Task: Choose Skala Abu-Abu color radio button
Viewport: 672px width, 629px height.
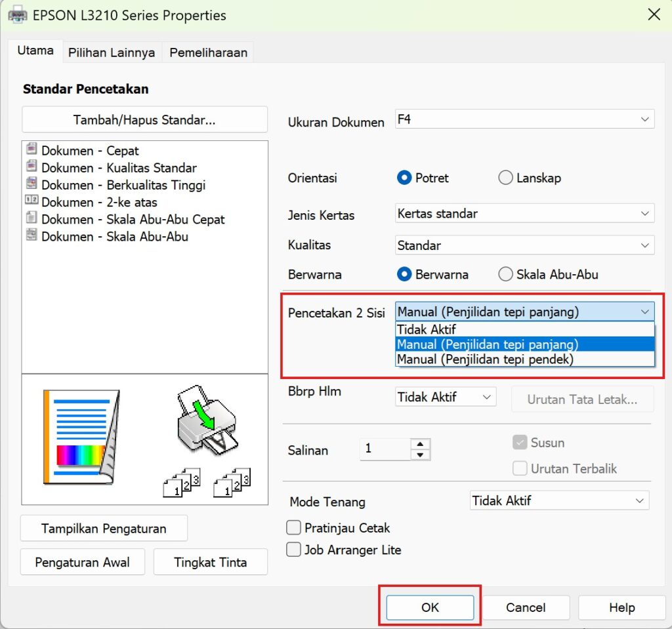Action: [x=505, y=274]
